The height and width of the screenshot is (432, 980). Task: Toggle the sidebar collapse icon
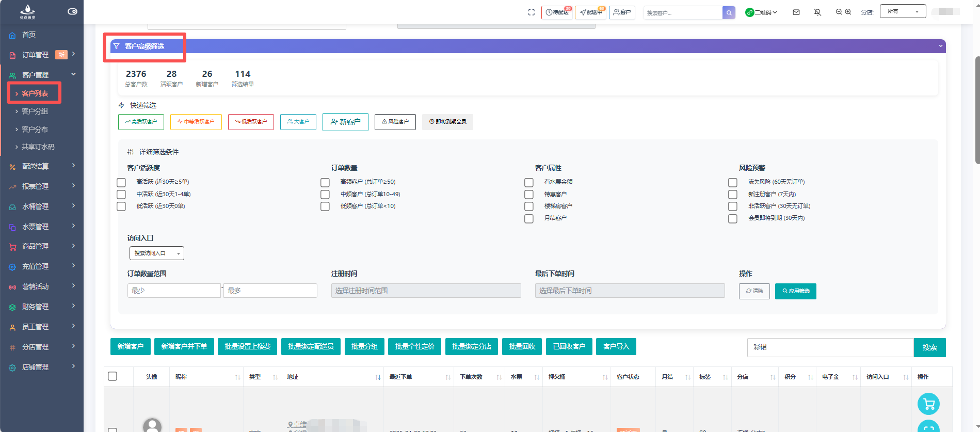click(x=72, y=11)
